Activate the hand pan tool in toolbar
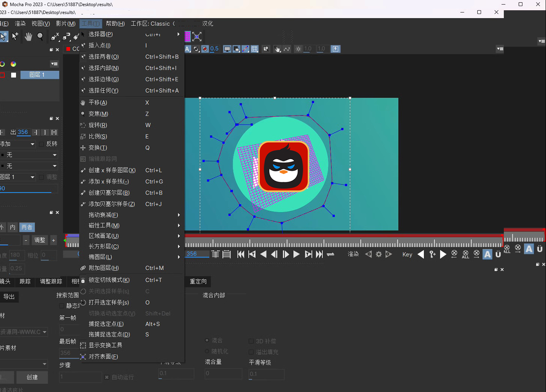 28,36
